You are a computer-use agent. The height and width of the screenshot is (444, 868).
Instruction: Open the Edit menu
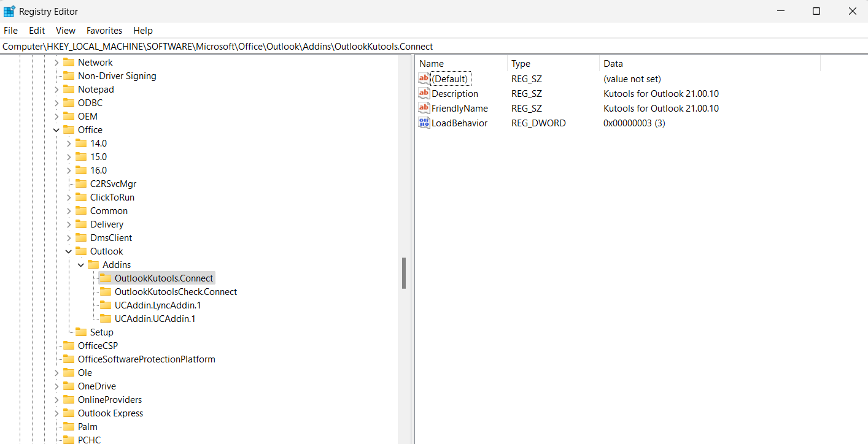pyautogui.click(x=37, y=30)
